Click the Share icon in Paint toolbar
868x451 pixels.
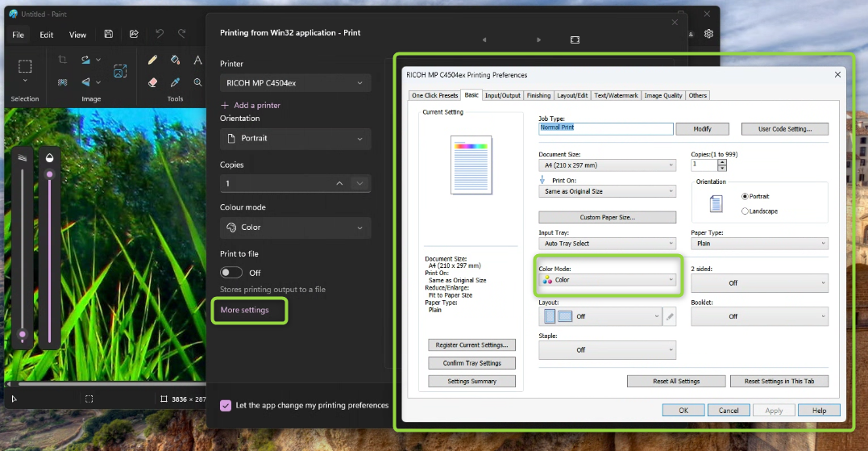[x=134, y=35]
